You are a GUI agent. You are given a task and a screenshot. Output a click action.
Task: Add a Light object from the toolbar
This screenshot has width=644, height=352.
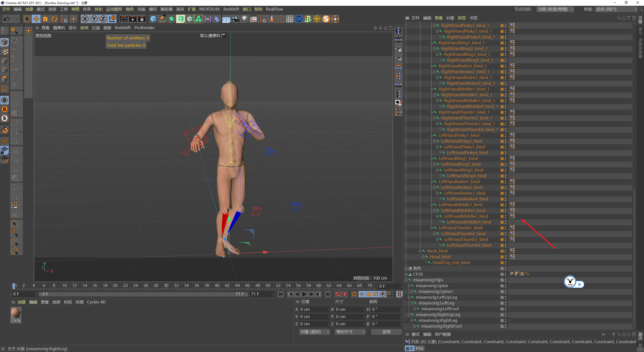point(244,19)
